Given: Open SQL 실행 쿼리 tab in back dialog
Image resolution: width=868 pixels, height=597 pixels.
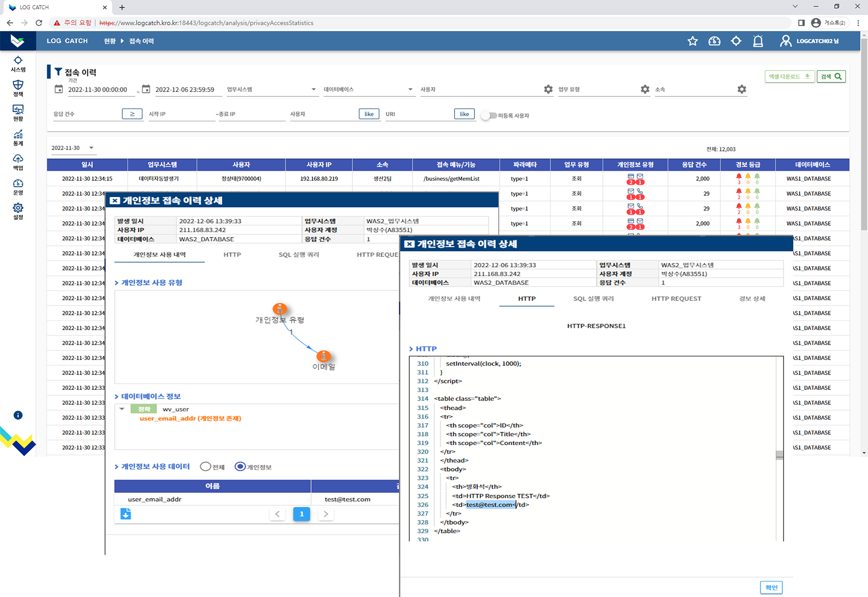Looking at the screenshot, I should [x=299, y=255].
